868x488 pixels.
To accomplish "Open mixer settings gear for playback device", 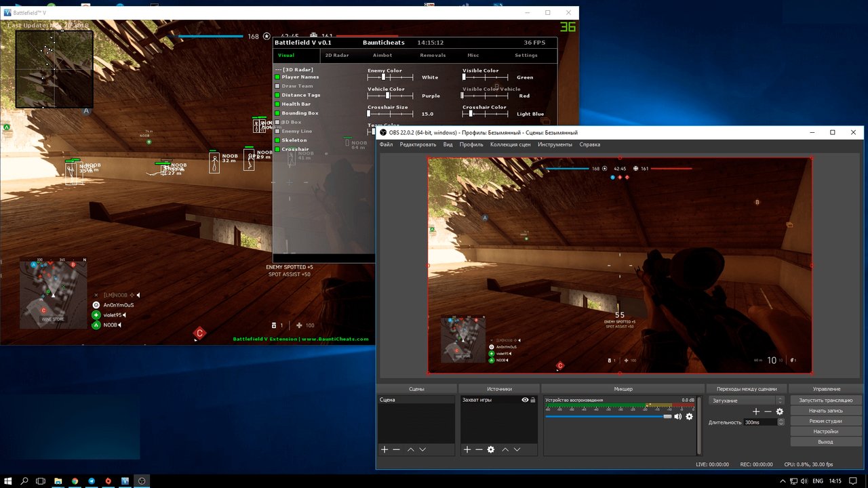I will 690,416.
